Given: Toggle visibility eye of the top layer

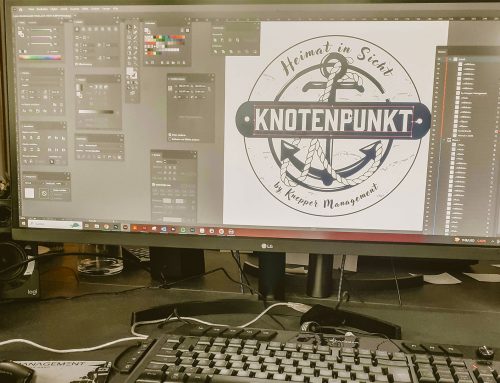Looking at the screenshot, I should (x=440, y=59).
